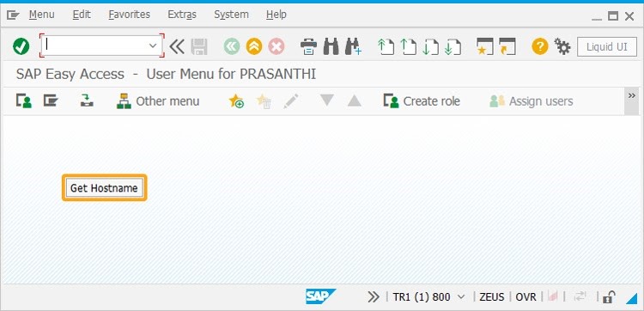Screen dimensions: 644x311
Task: Click the SAP Business Workplace icon
Action: click(x=87, y=101)
